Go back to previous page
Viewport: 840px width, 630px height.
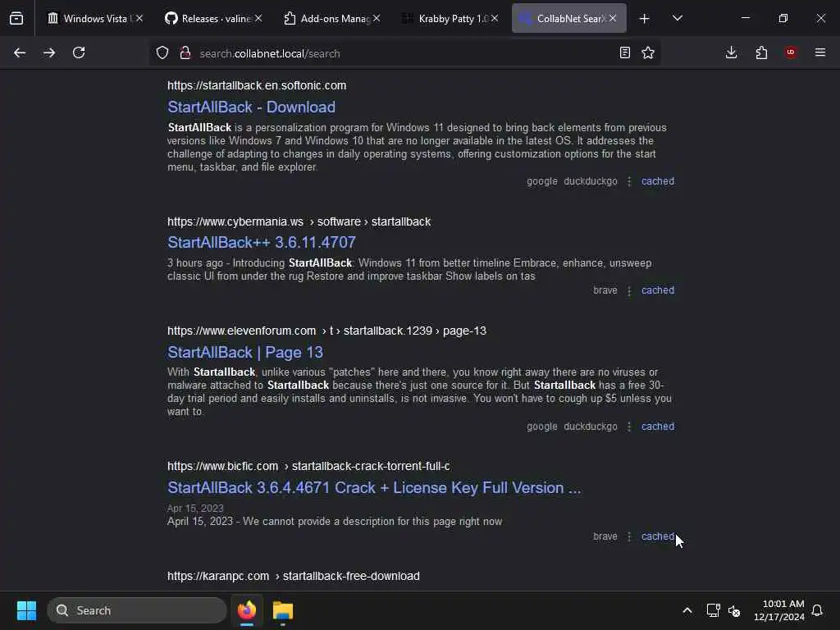(20, 53)
